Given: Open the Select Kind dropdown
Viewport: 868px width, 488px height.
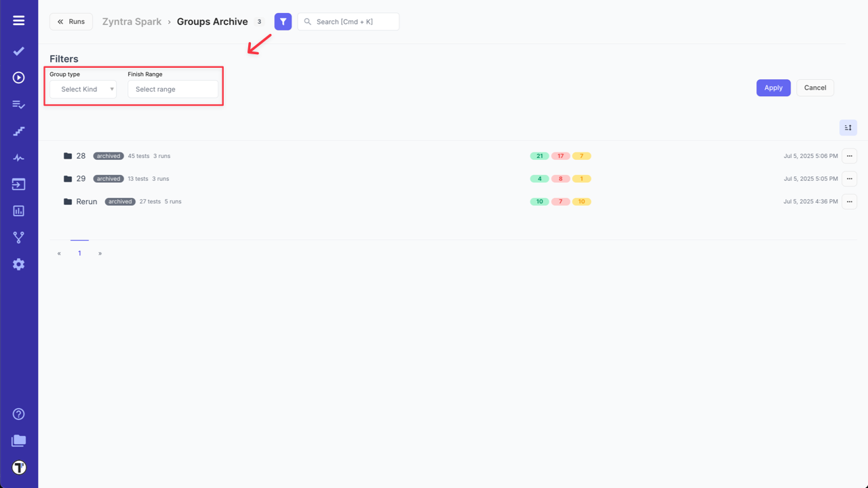Looking at the screenshot, I should (x=82, y=89).
